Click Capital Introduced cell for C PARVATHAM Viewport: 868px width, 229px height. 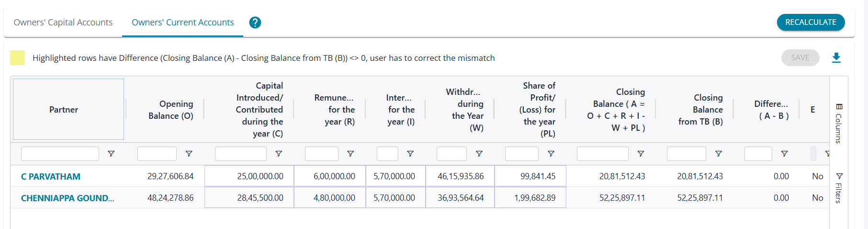[249, 176]
